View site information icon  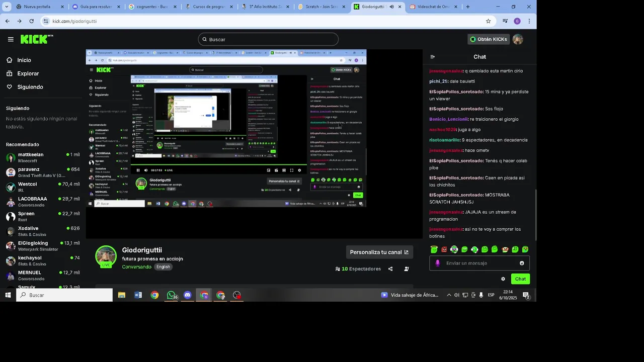46,21
